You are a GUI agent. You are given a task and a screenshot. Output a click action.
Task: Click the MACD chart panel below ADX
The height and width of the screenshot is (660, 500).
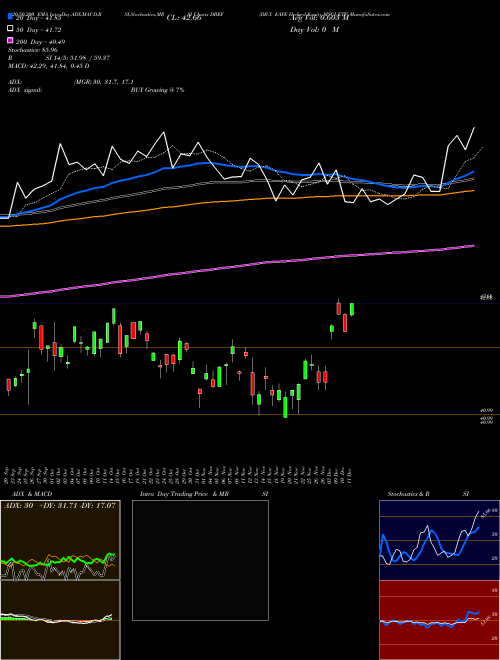coord(60,620)
